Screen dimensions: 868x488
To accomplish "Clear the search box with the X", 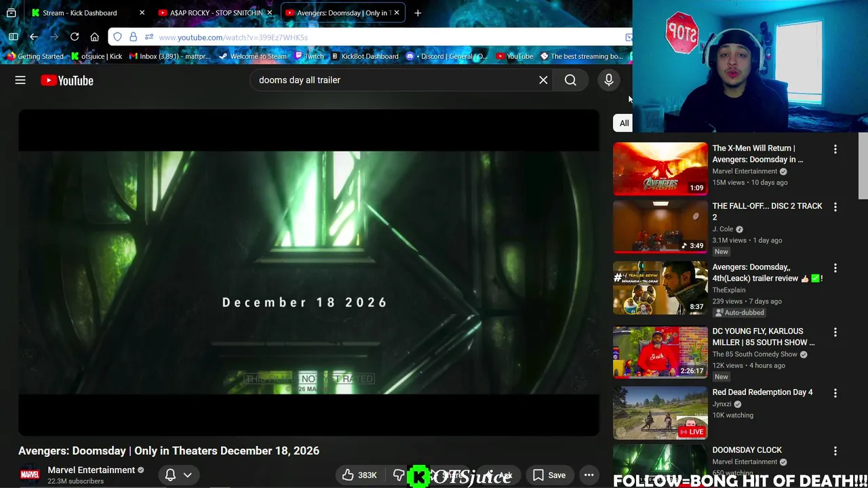I will point(543,80).
